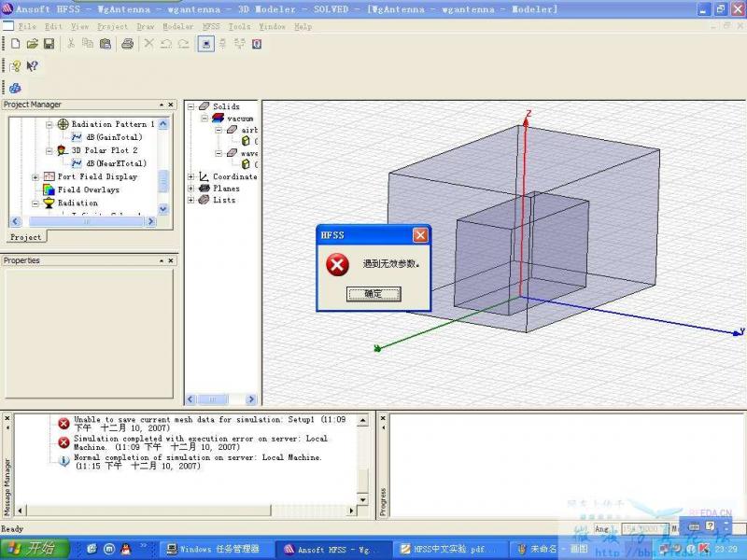Click Project Manager vertical scrollbar down arrow
This screenshot has height=560, width=747.
[x=163, y=209]
